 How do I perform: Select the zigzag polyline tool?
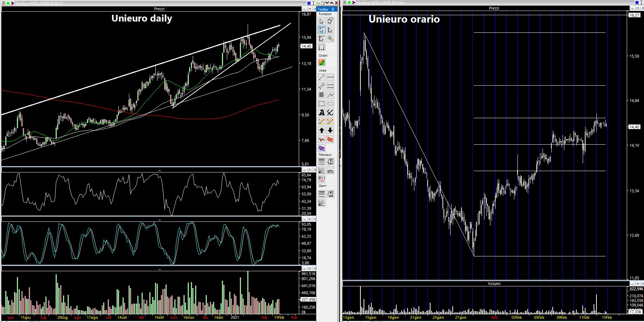tap(330, 95)
